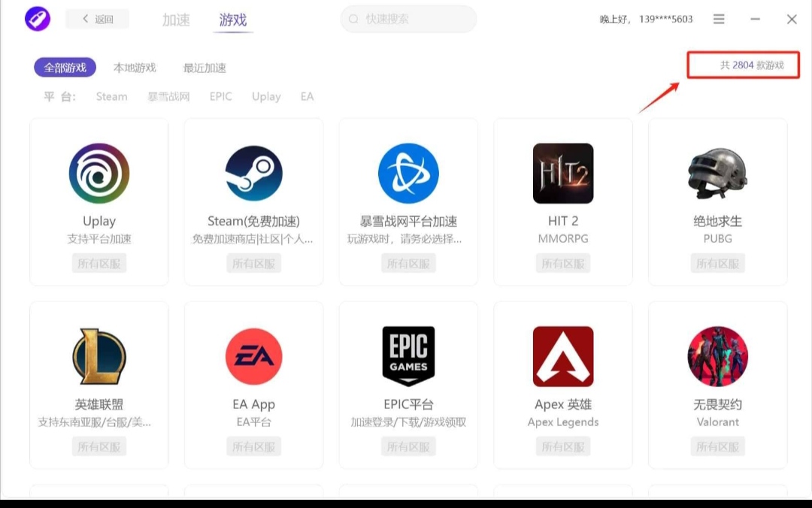Select the EA App icon
Image resolution: width=812 pixels, height=508 pixels.
pyautogui.click(x=254, y=356)
